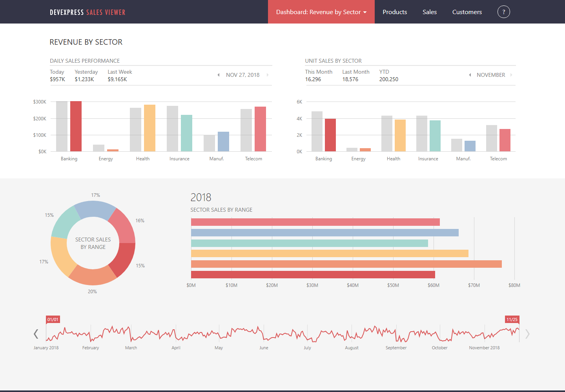
Task: Expand Dashboard: Revenue by Sector dropdown
Action: tap(321, 12)
